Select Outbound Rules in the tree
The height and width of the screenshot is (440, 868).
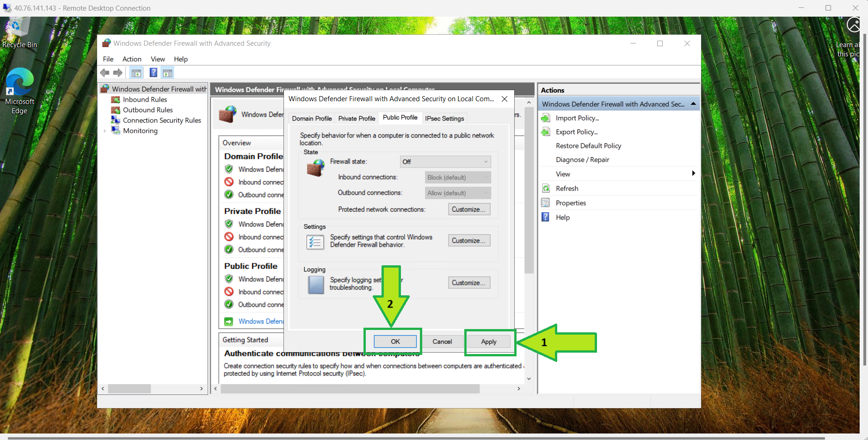pyautogui.click(x=148, y=110)
